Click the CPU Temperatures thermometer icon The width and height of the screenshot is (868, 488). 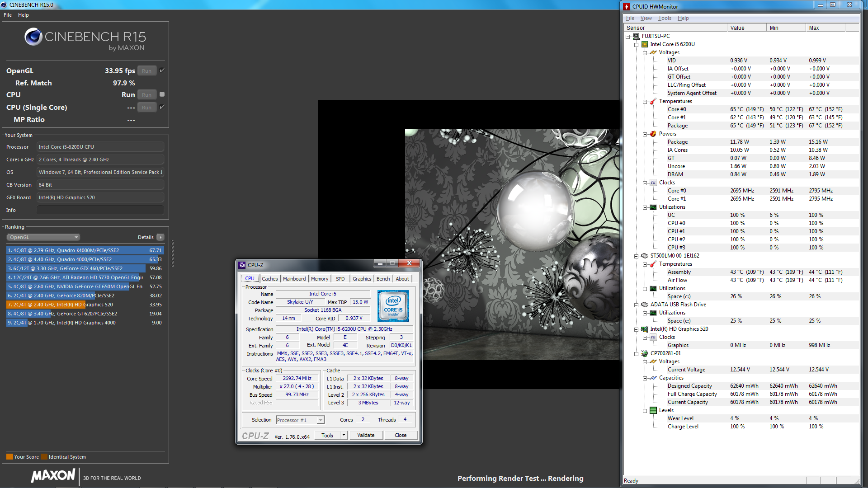click(x=653, y=101)
